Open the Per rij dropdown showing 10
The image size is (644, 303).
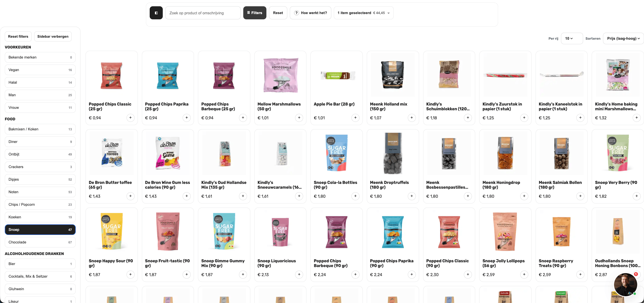(572, 38)
